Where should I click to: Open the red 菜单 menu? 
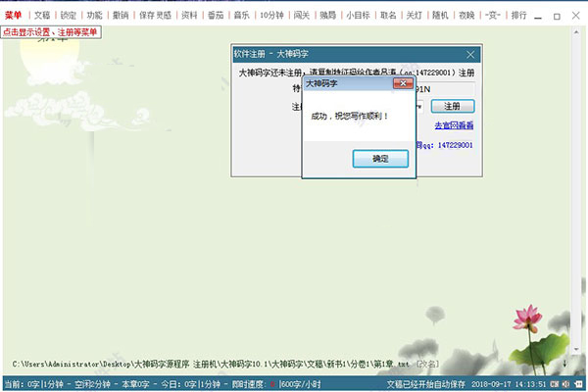pyautogui.click(x=13, y=16)
